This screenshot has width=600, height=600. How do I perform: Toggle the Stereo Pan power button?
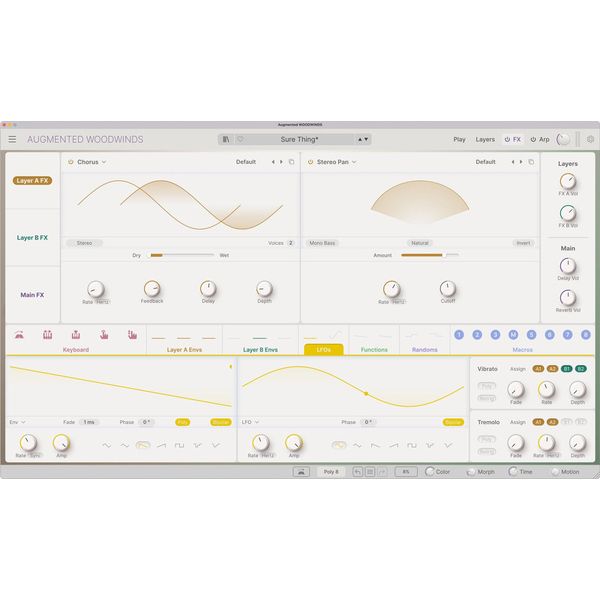click(310, 162)
